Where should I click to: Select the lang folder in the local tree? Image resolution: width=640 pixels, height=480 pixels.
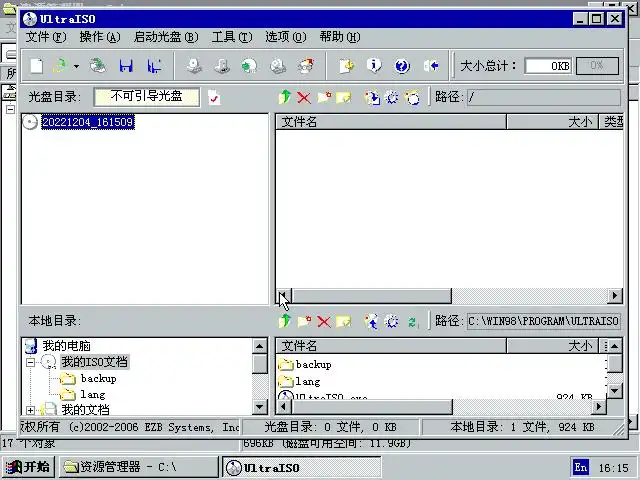[93, 395]
